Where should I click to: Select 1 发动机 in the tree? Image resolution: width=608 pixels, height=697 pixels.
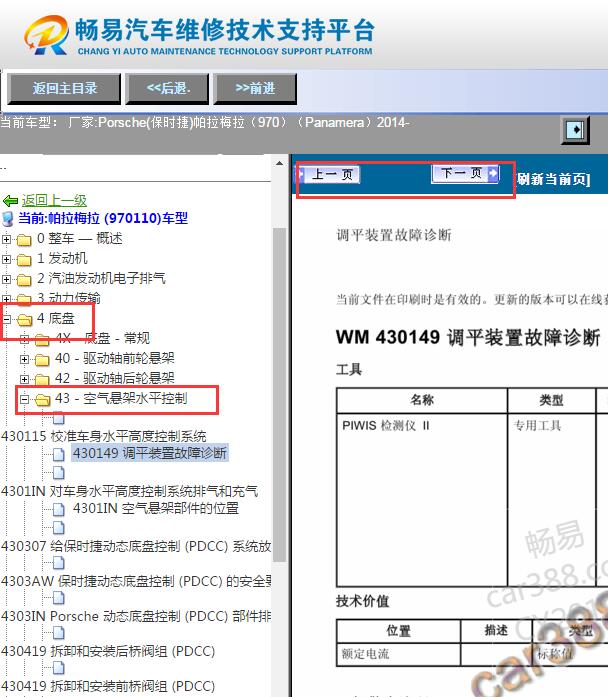[62, 258]
